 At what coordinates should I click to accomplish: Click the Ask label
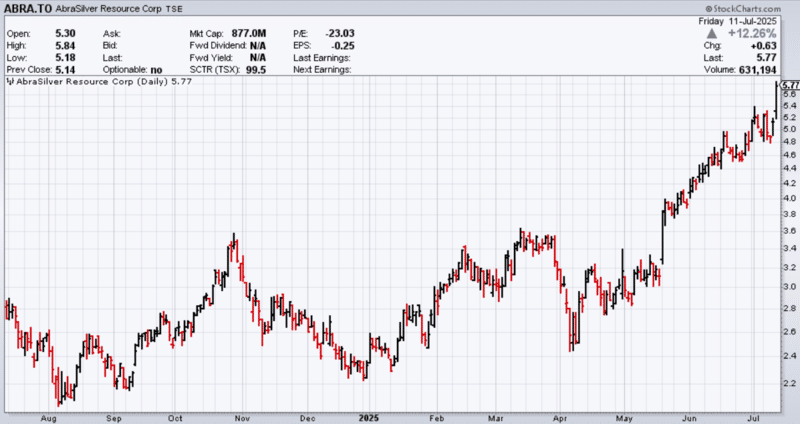(112, 34)
